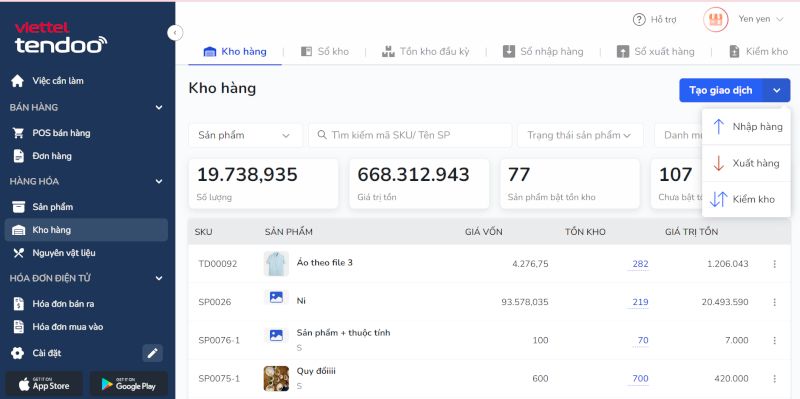
Task: Click shirt thumbnail of Áo theo file 3
Action: [x=276, y=264]
